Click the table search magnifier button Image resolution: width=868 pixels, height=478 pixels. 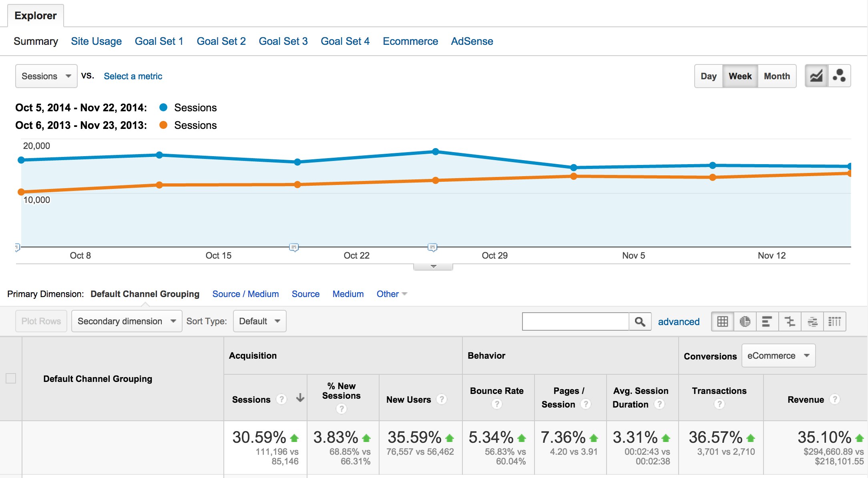(640, 321)
